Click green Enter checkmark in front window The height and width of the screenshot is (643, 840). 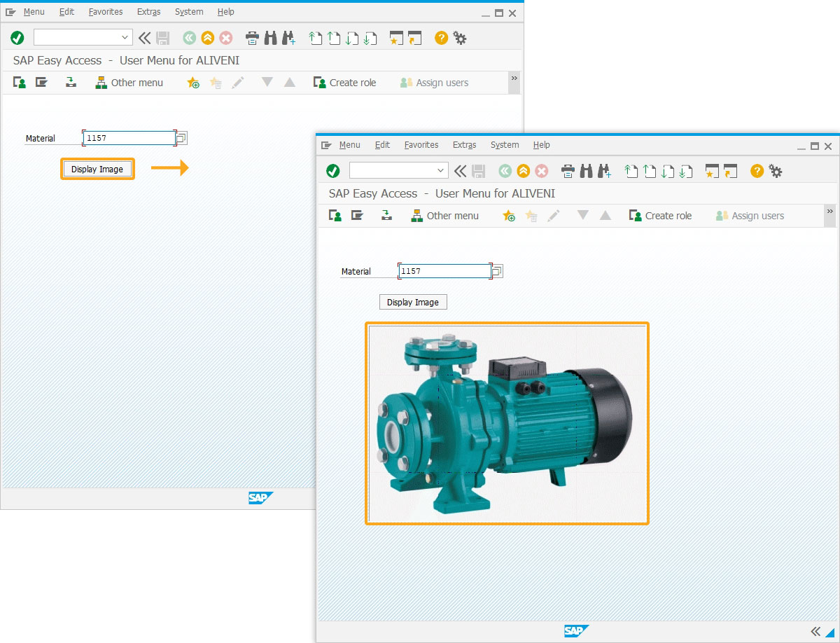pos(333,171)
